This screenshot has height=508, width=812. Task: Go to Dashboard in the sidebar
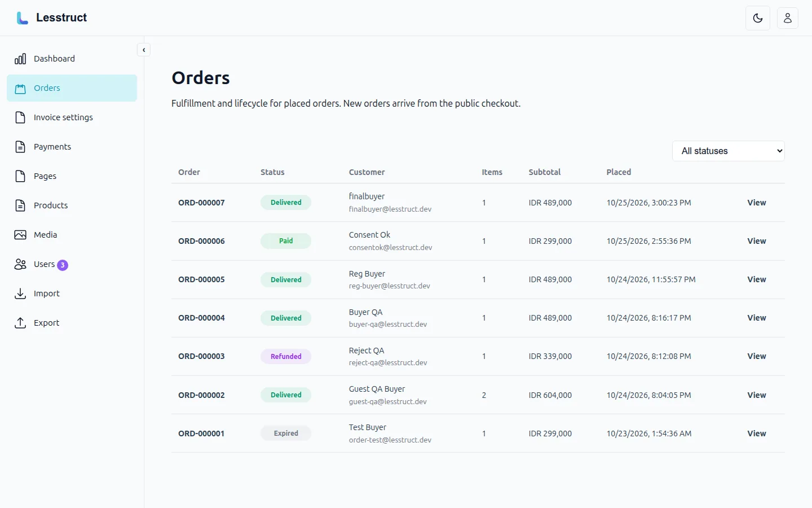pos(72,59)
